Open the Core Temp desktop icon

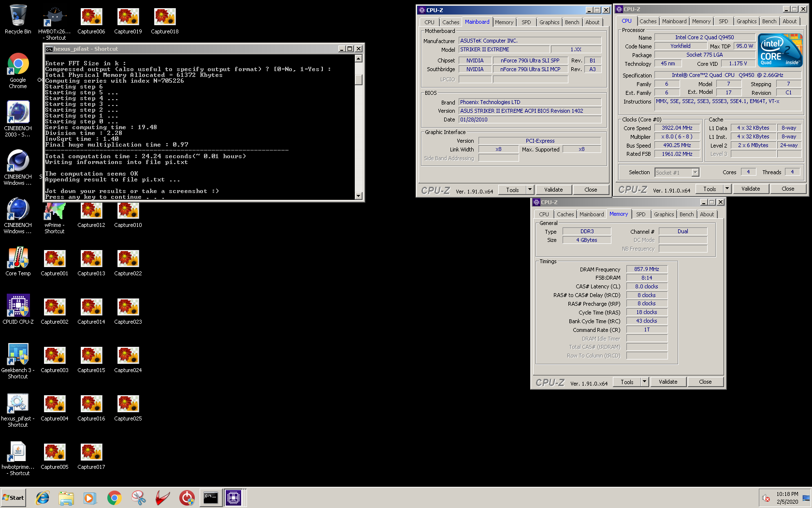[18, 261]
